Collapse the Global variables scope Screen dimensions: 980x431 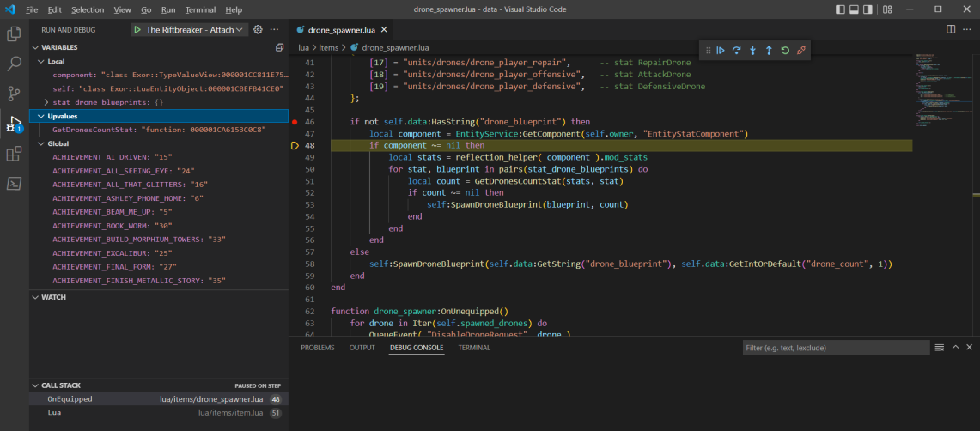point(40,143)
